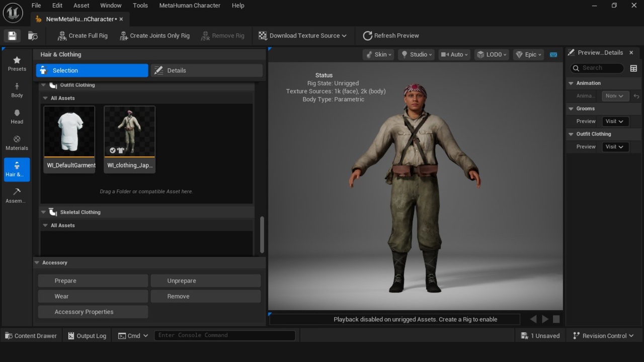Open the Assembly sidebar section
Viewport: 644px width, 362px height.
coord(17,196)
